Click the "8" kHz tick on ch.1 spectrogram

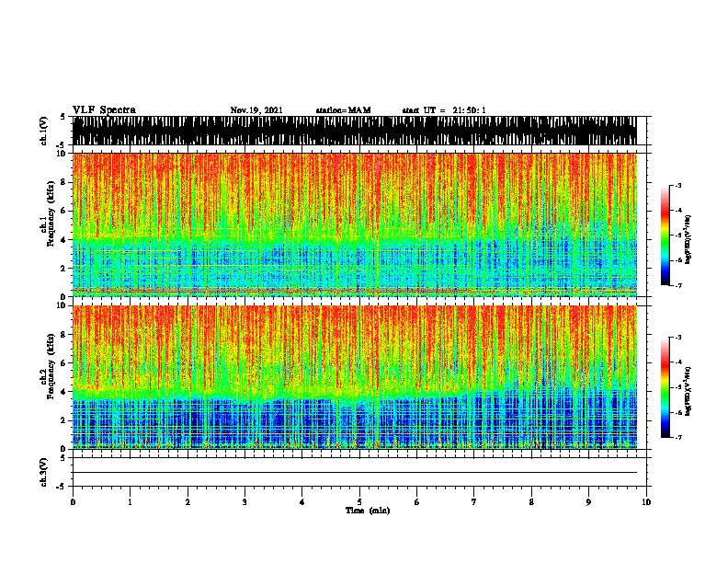pyautogui.click(x=64, y=182)
